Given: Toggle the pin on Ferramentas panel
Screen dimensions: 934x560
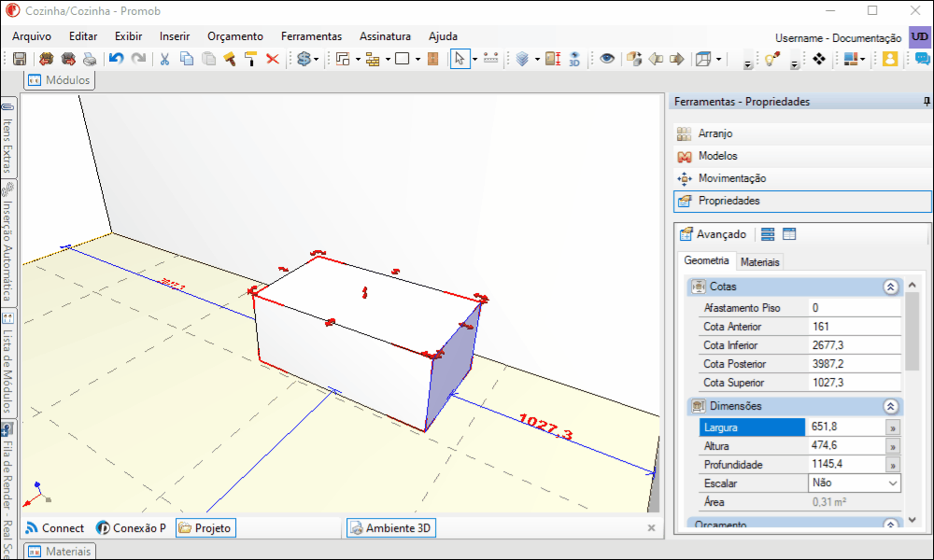Looking at the screenshot, I should pyautogui.click(x=927, y=102).
